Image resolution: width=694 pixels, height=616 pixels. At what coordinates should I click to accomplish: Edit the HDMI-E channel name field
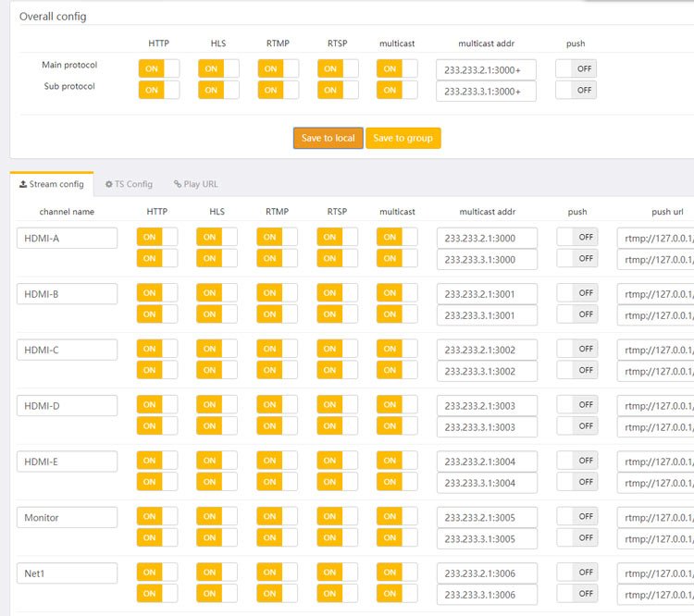(x=68, y=462)
